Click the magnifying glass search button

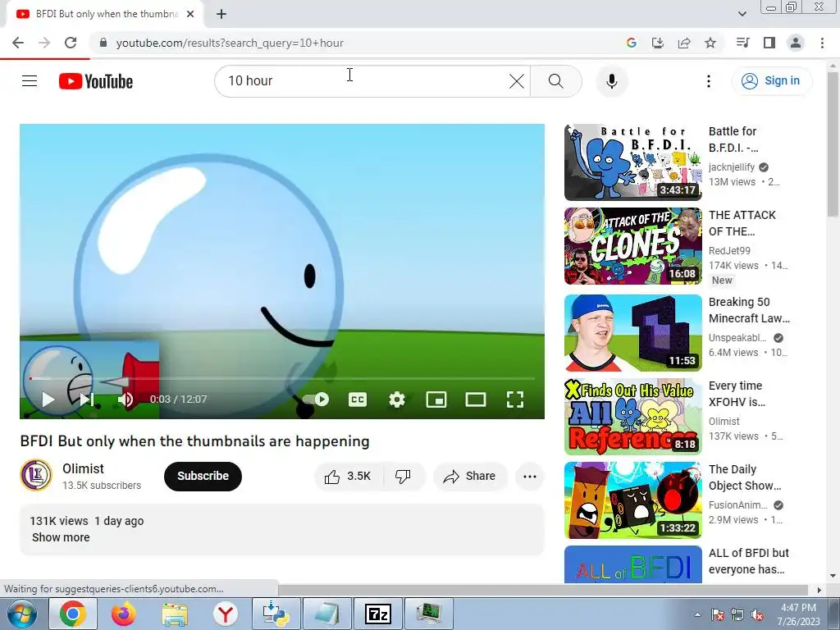point(556,81)
